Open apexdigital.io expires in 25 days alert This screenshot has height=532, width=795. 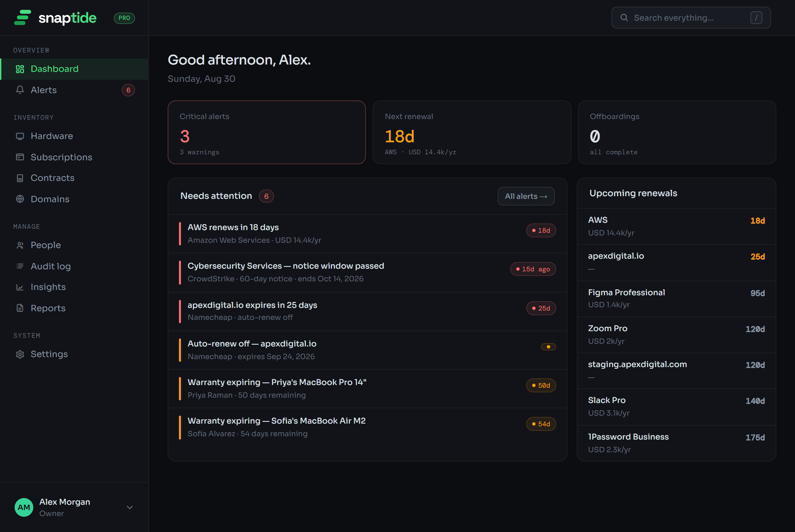(x=367, y=312)
